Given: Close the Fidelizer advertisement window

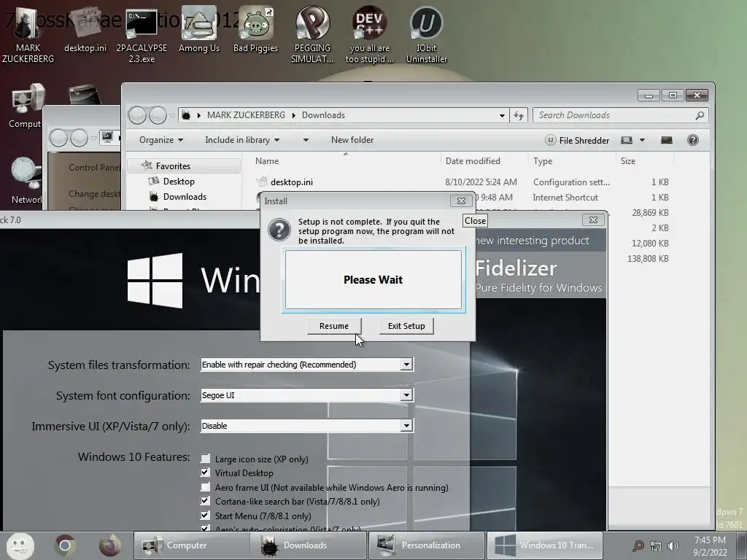Looking at the screenshot, I should [593, 220].
